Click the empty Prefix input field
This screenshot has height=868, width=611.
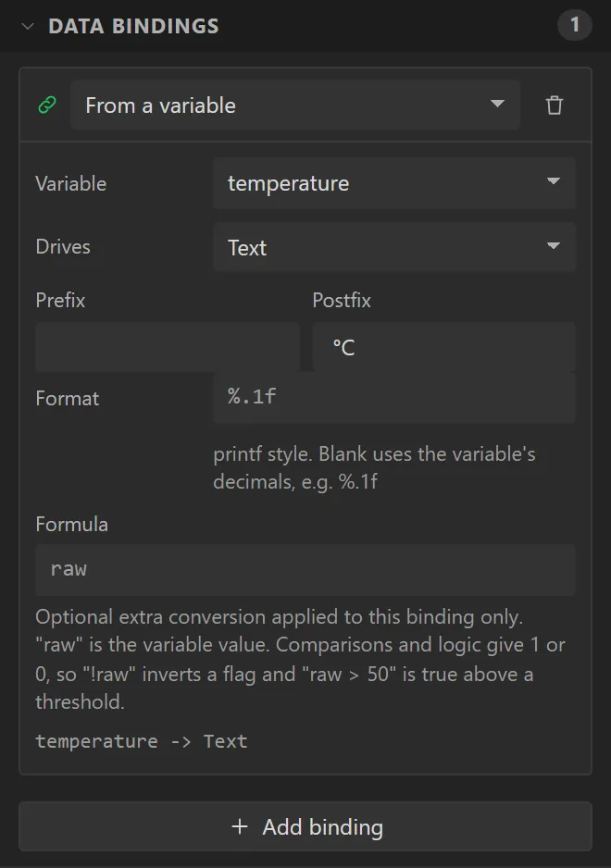(x=168, y=346)
